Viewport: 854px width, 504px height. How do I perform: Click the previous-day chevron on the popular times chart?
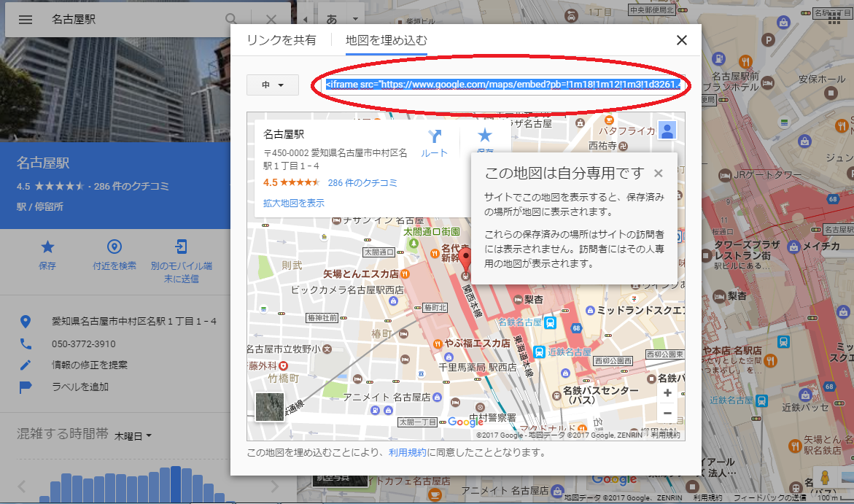(x=22, y=486)
